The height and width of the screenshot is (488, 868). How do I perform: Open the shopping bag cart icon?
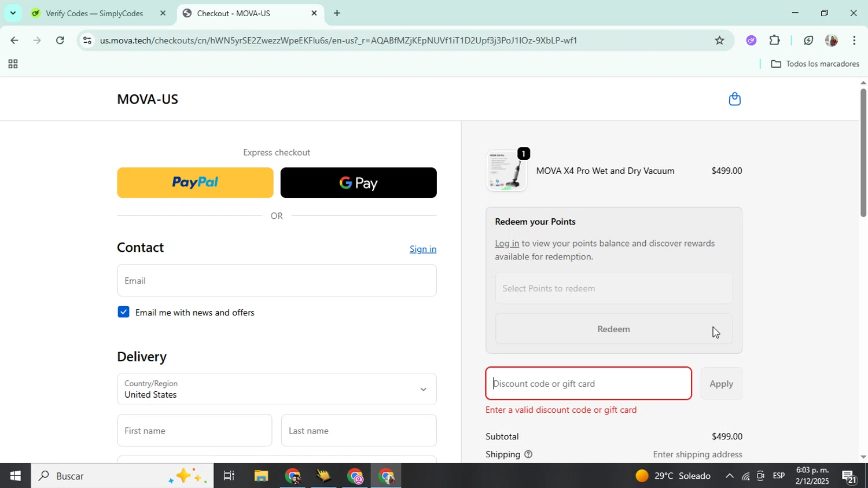point(734,99)
